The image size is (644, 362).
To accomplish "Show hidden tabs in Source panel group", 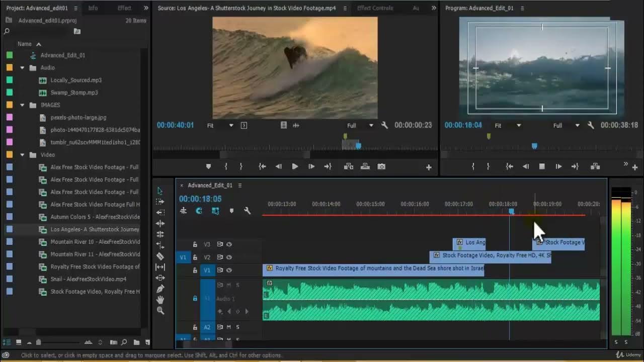I will click(434, 8).
